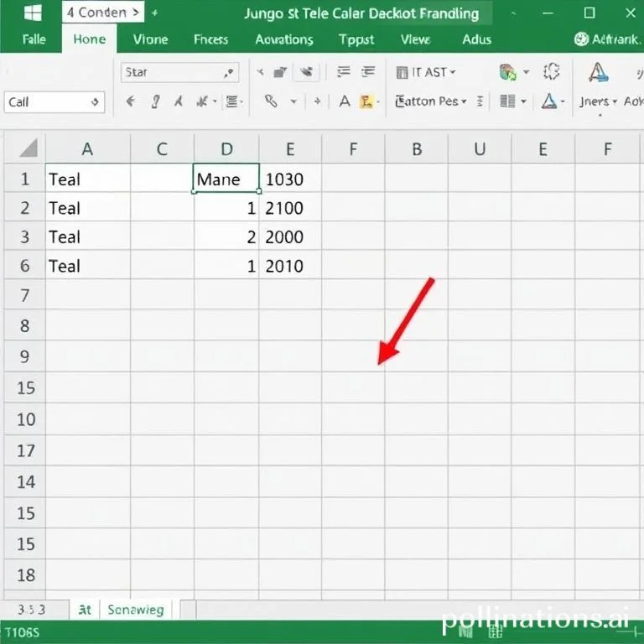This screenshot has height=644, width=644.
Task: Open the Call name box dropdown
Action: click(x=95, y=102)
